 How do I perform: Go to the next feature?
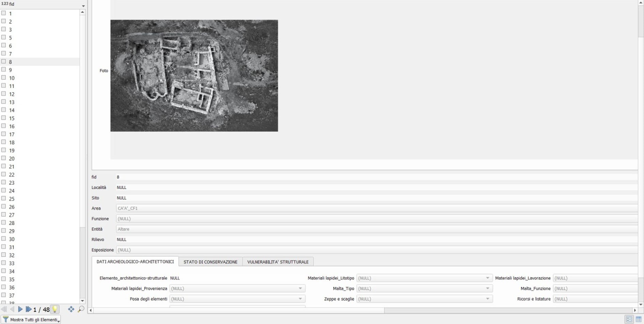click(20, 309)
